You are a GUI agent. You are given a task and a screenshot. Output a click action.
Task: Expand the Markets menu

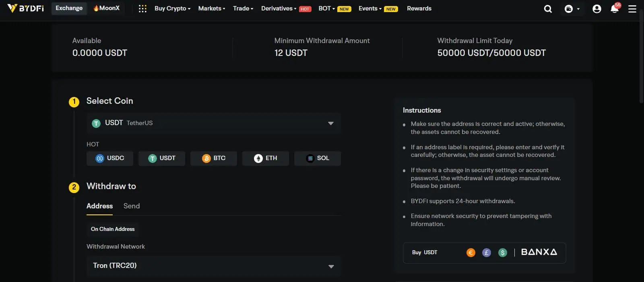pyautogui.click(x=211, y=8)
